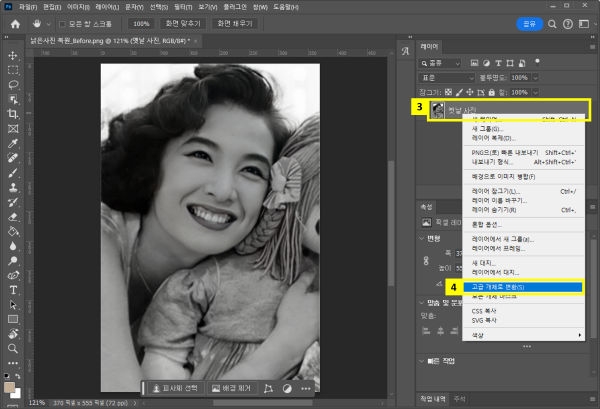Select the Rectangular Marquee tool
Image resolution: width=600 pixels, height=409 pixels.
tap(13, 71)
